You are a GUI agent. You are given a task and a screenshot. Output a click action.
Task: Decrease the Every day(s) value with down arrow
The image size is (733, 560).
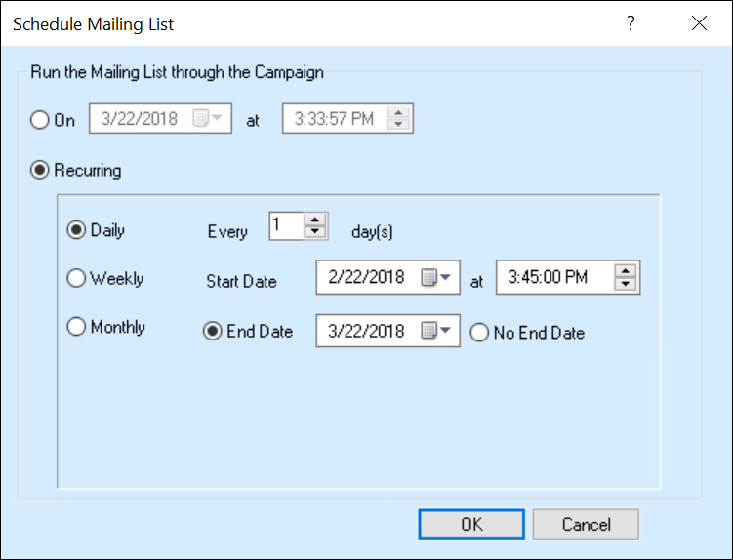(x=315, y=232)
